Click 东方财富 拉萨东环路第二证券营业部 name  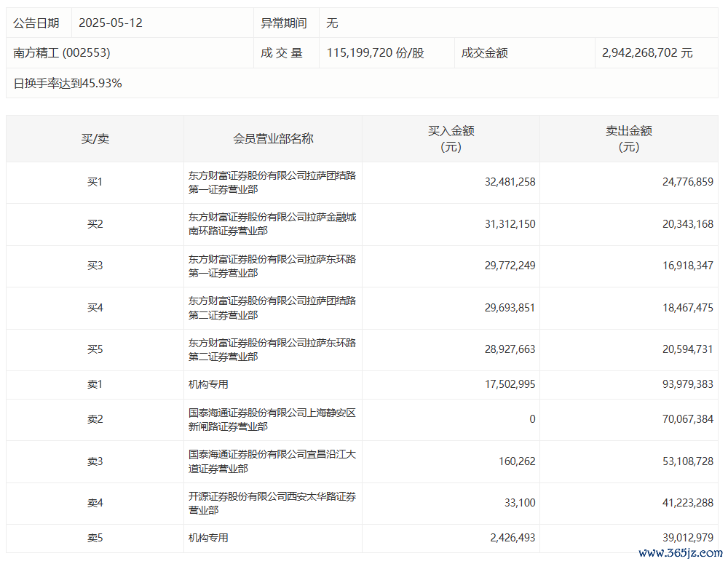point(272,349)
